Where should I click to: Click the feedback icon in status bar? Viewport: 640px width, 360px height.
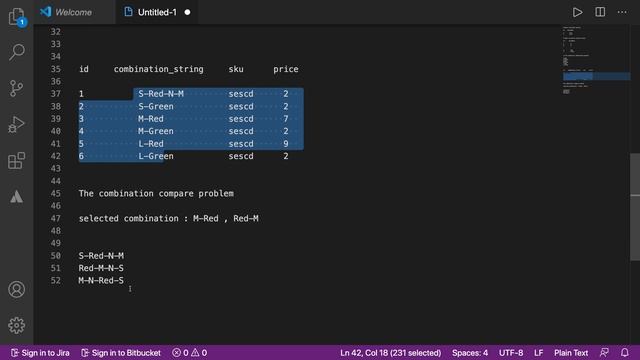[x=604, y=353]
